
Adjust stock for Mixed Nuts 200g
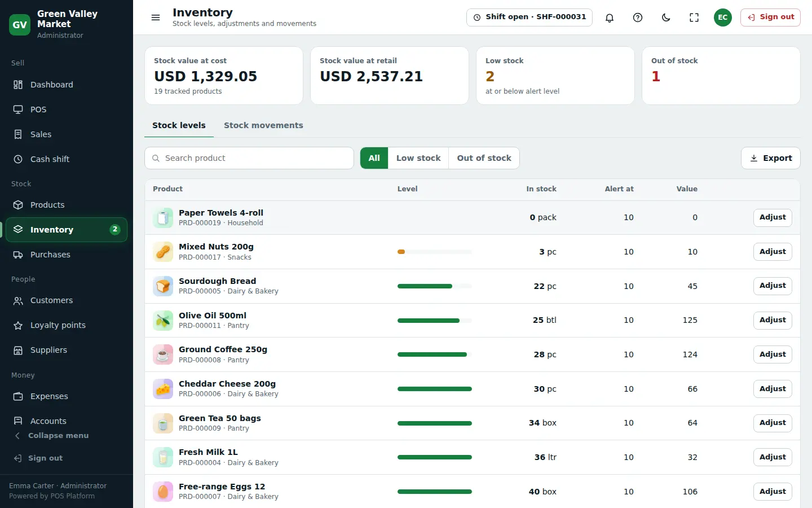[773, 252]
